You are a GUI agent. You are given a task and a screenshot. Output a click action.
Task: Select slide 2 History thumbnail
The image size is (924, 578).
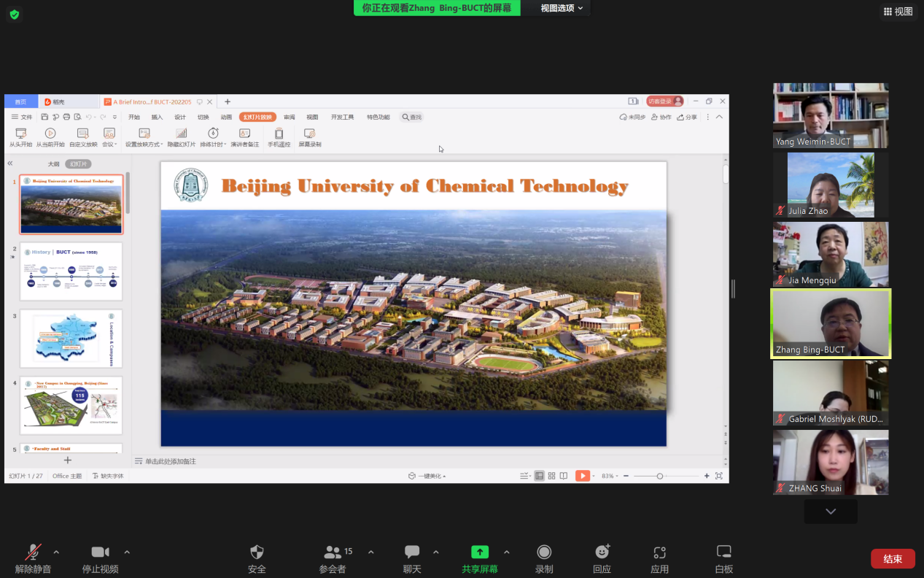pyautogui.click(x=71, y=271)
